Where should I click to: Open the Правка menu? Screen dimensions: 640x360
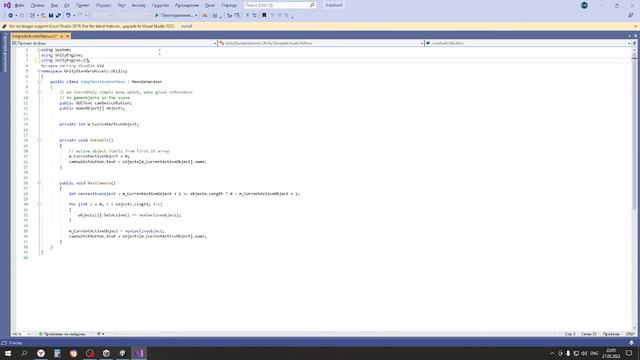click(x=38, y=5)
